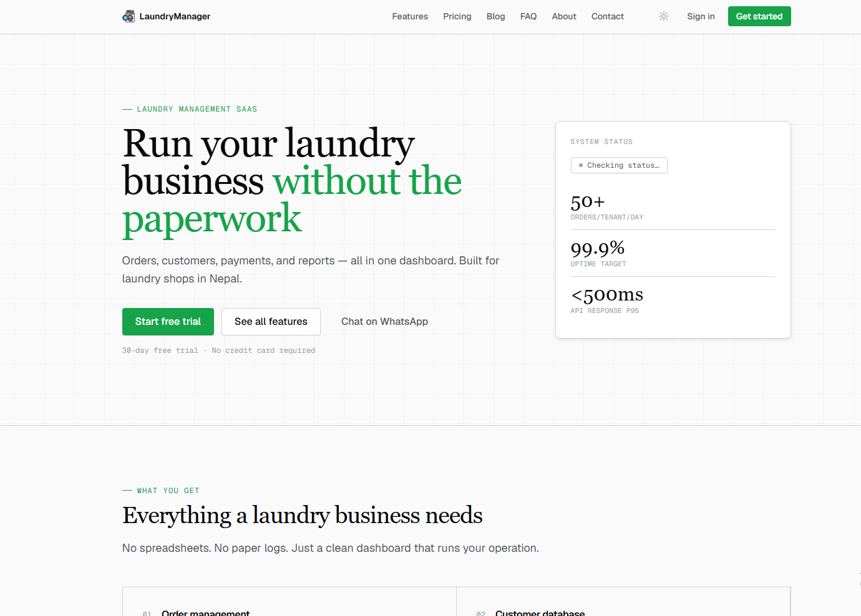Toggle the sun theme switch icon
The image size is (861, 616).
664,16
